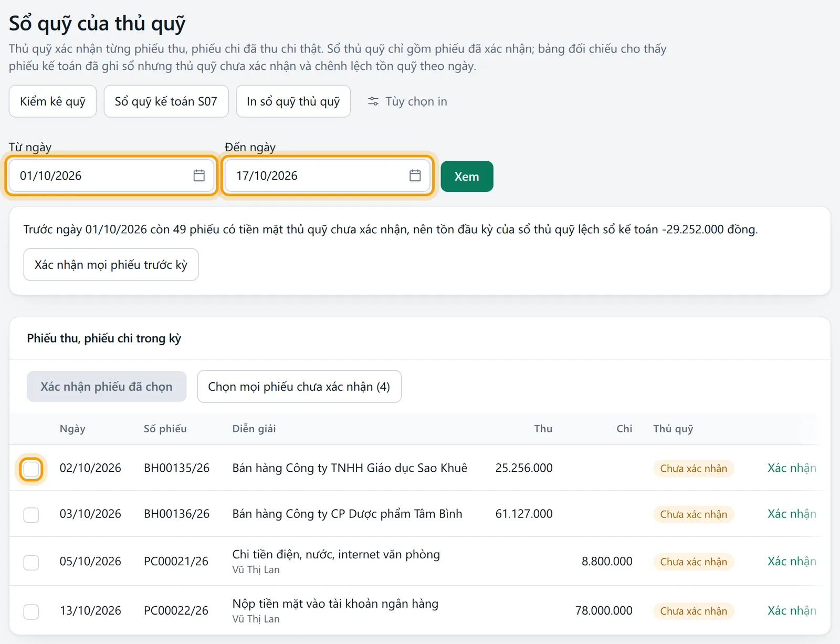The height and width of the screenshot is (644, 840).
Task: Click Xác nhận mọi phiếu trước kỳ
Action: point(111,265)
